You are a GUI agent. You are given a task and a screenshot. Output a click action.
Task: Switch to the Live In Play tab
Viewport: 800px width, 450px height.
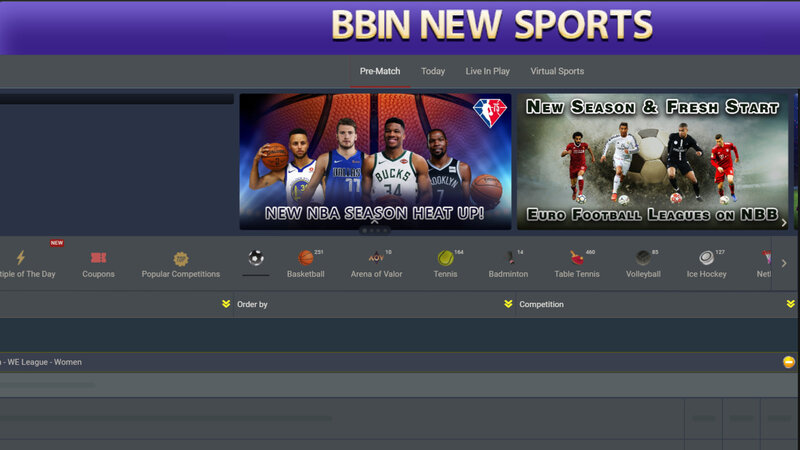487,71
